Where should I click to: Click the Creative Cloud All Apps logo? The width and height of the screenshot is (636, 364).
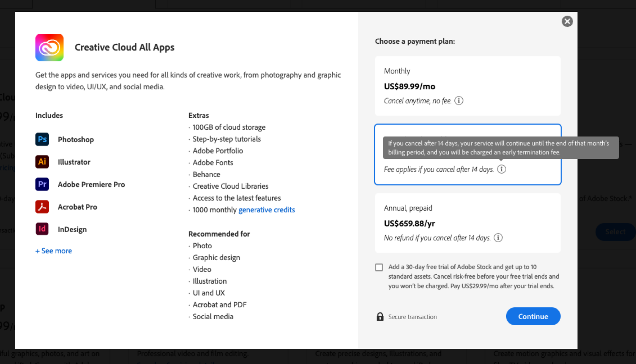coord(49,47)
